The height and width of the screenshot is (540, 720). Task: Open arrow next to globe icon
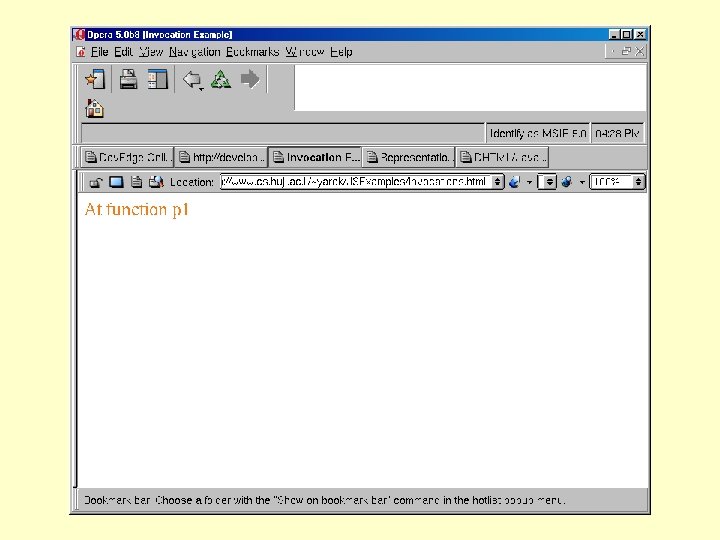[582, 182]
